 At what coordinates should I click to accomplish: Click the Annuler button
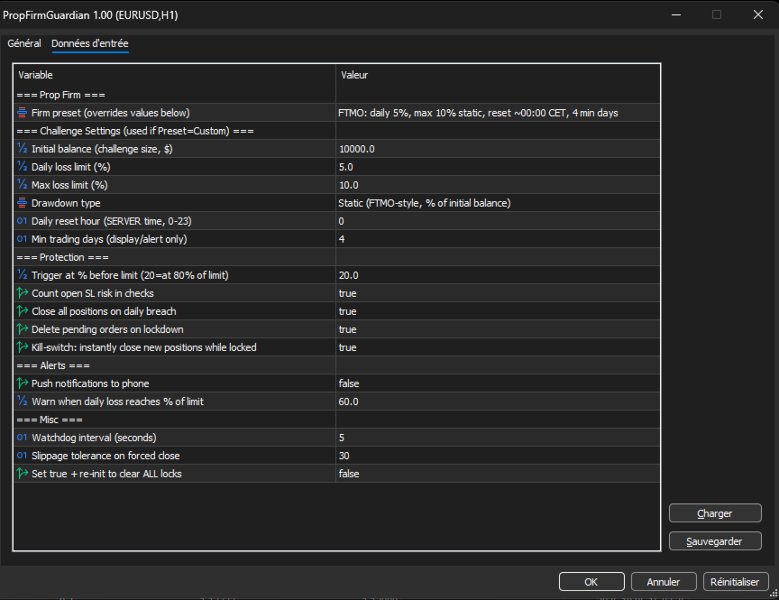click(x=663, y=582)
